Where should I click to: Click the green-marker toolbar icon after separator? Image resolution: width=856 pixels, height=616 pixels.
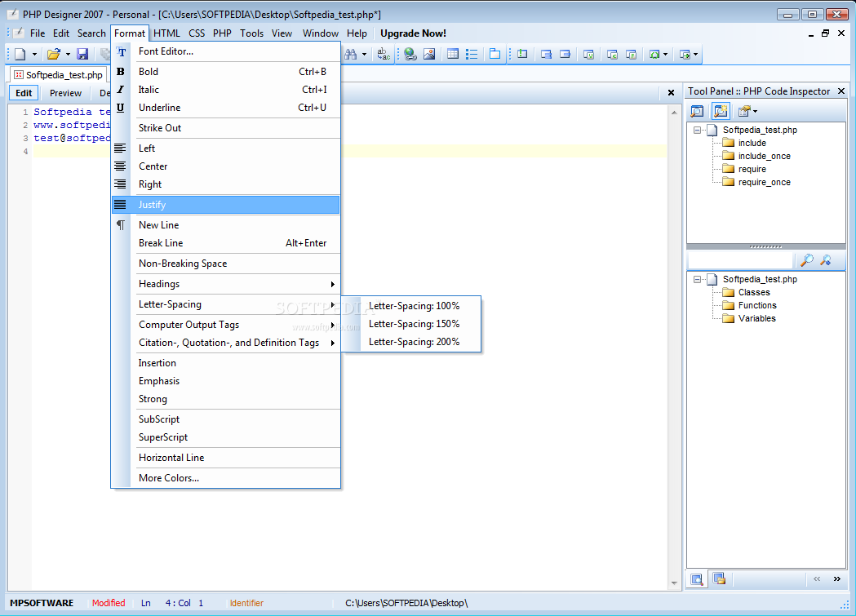tap(522, 54)
